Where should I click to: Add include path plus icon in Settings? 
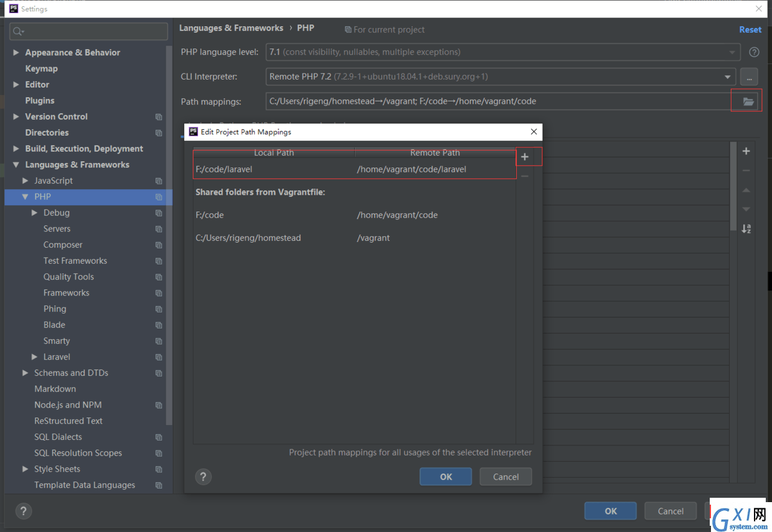(746, 151)
